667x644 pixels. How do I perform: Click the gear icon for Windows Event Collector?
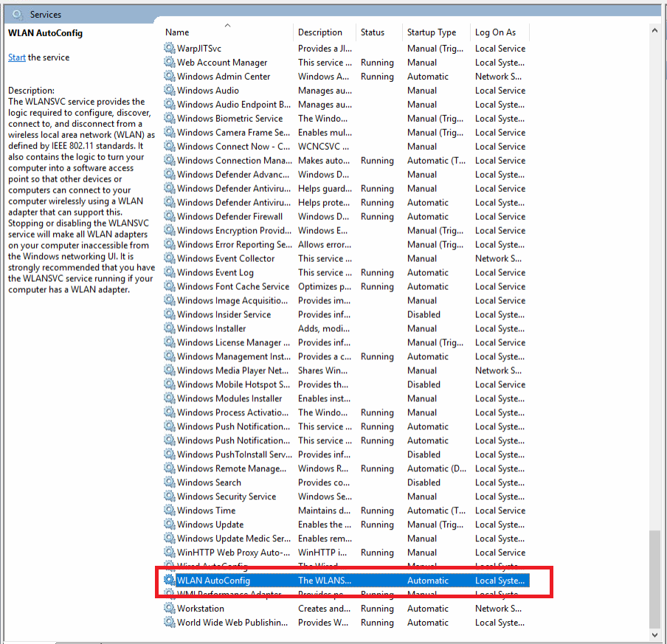pyautogui.click(x=169, y=258)
